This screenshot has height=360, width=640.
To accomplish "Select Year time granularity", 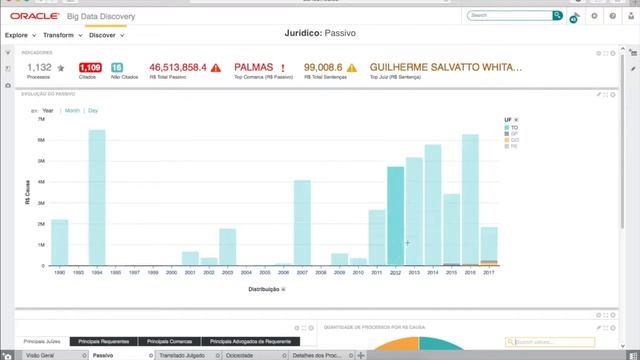I will click(x=48, y=111).
